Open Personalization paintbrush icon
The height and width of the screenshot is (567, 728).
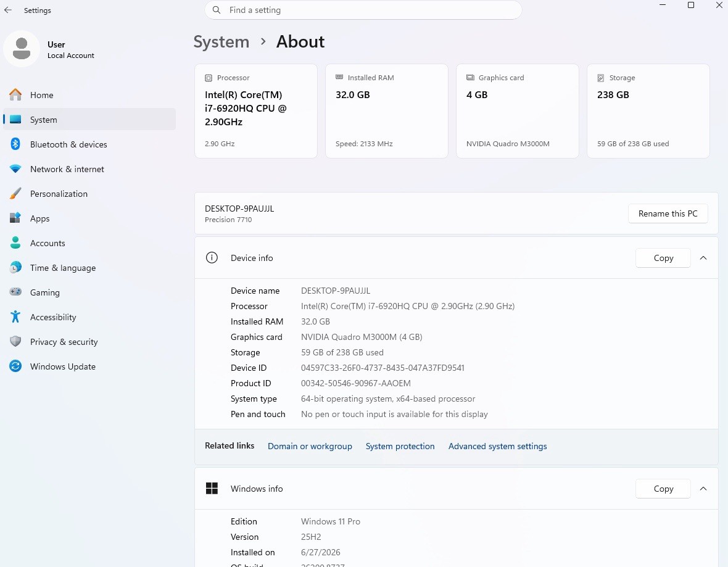click(15, 193)
